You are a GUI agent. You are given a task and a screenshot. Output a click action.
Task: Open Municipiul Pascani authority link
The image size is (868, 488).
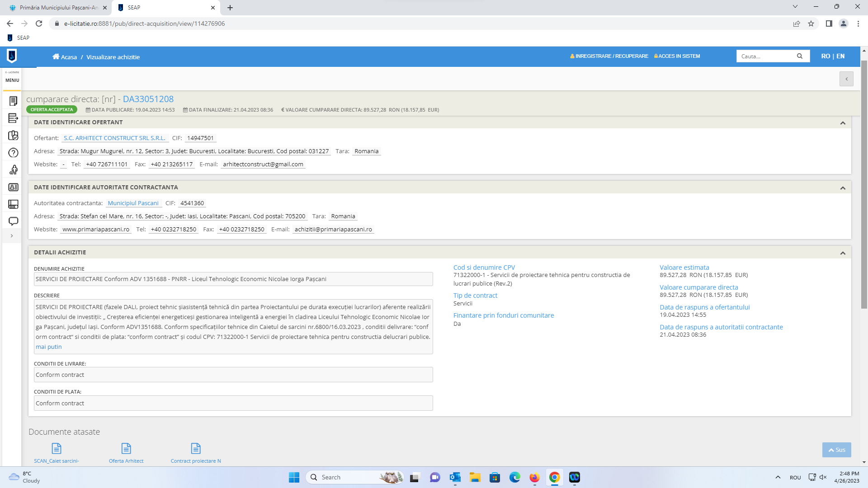click(x=133, y=203)
